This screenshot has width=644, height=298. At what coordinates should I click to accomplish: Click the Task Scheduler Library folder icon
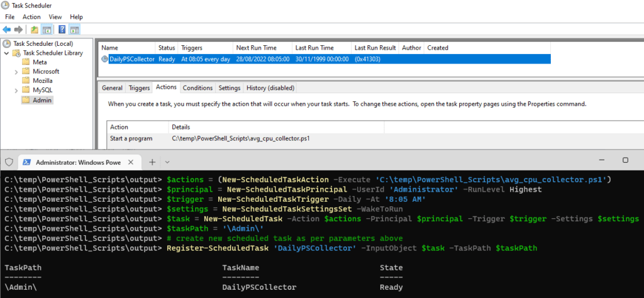pyautogui.click(x=17, y=53)
